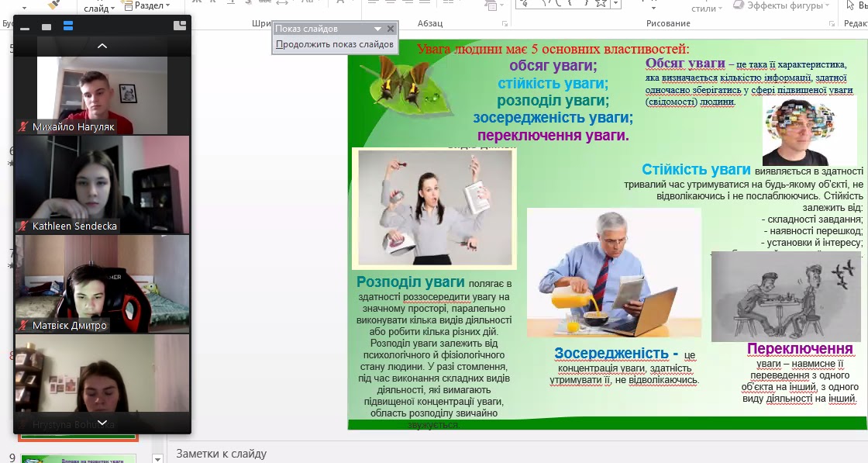Pick the star shape in shapes gallery
Screen dimensions: 868x463
(x=601, y=4)
